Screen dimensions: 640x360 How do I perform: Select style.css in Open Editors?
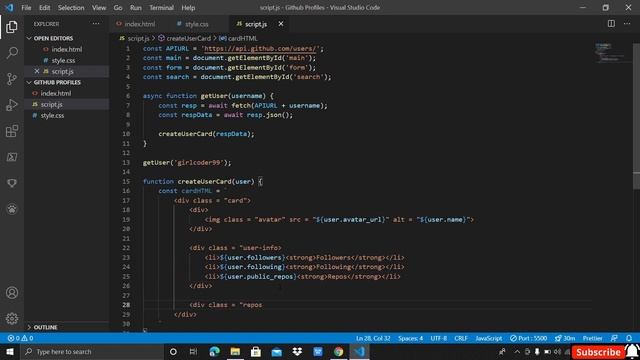(x=63, y=60)
